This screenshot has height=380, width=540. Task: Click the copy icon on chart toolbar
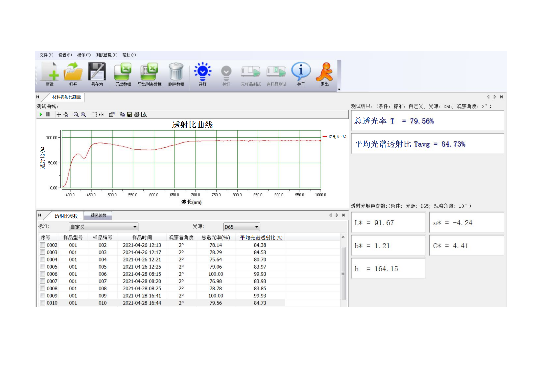coord(122,114)
